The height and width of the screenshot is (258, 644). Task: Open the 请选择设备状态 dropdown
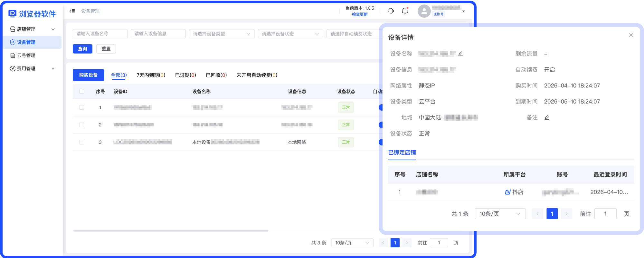coord(290,34)
